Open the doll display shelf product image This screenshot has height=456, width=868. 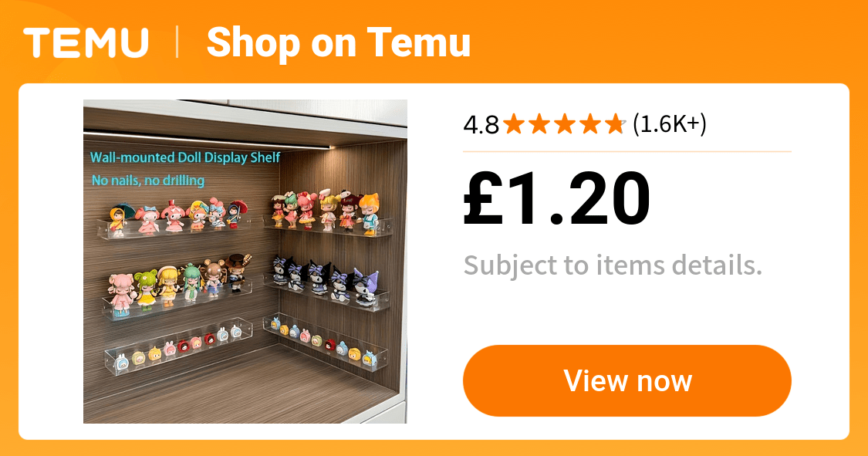[245, 262]
